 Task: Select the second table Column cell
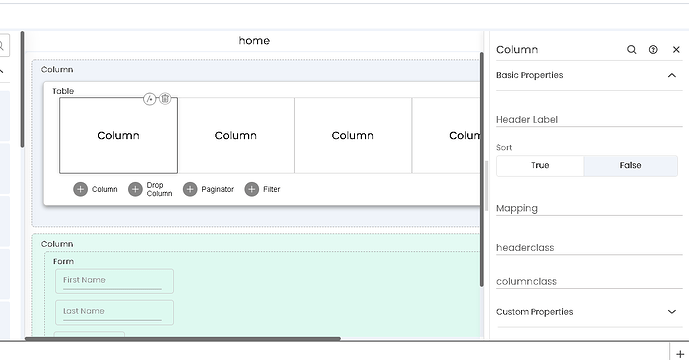coord(236,135)
